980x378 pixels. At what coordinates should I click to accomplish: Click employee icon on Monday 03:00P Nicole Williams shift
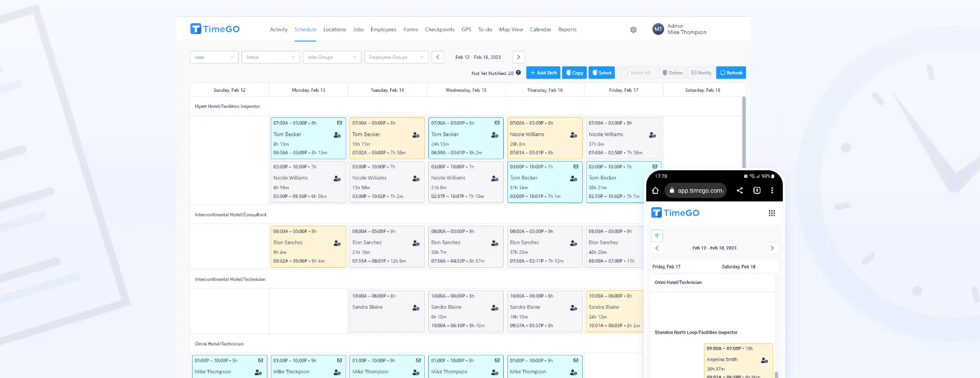point(337,178)
